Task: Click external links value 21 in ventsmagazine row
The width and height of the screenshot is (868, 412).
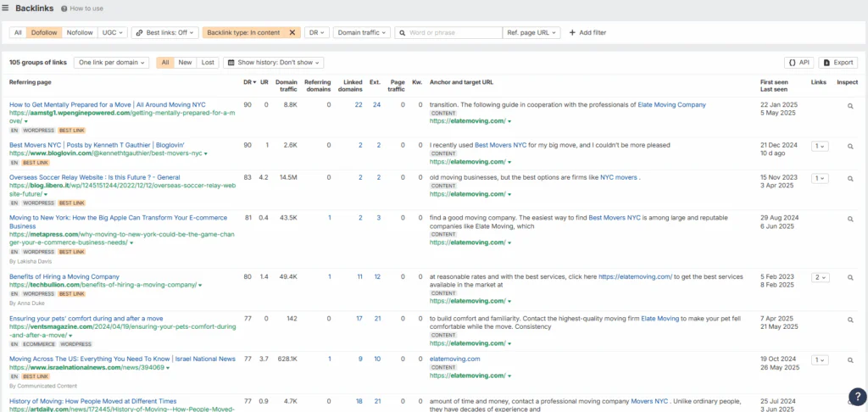Action: (x=377, y=319)
